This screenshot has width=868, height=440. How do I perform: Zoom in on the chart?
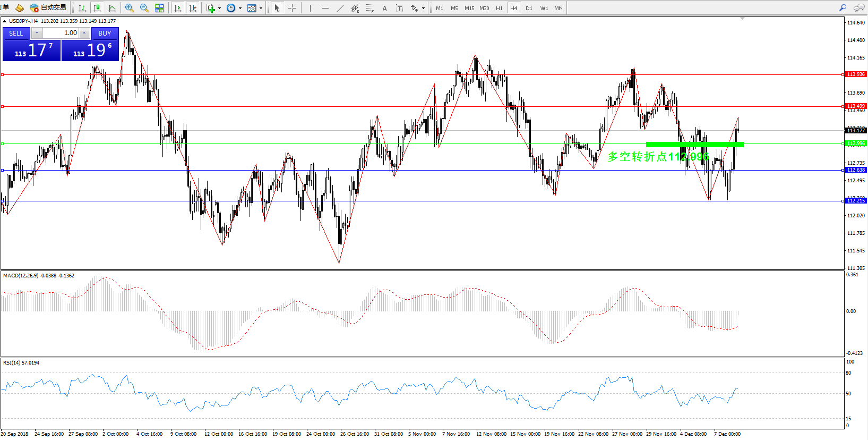[129, 8]
